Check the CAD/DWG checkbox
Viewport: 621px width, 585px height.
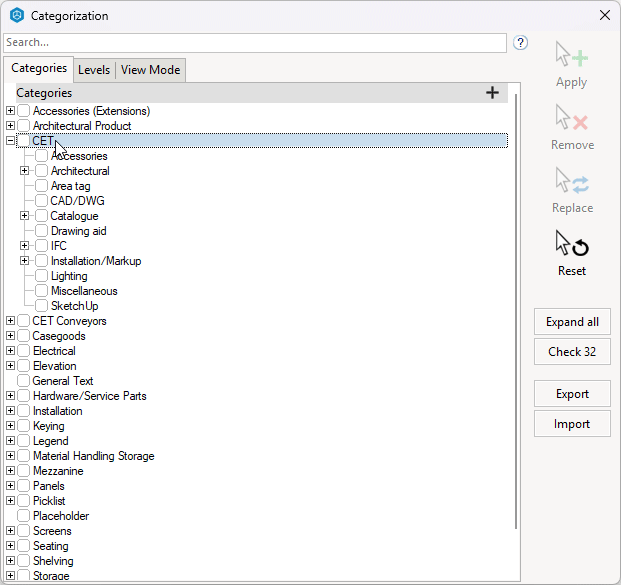pyautogui.click(x=41, y=201)
